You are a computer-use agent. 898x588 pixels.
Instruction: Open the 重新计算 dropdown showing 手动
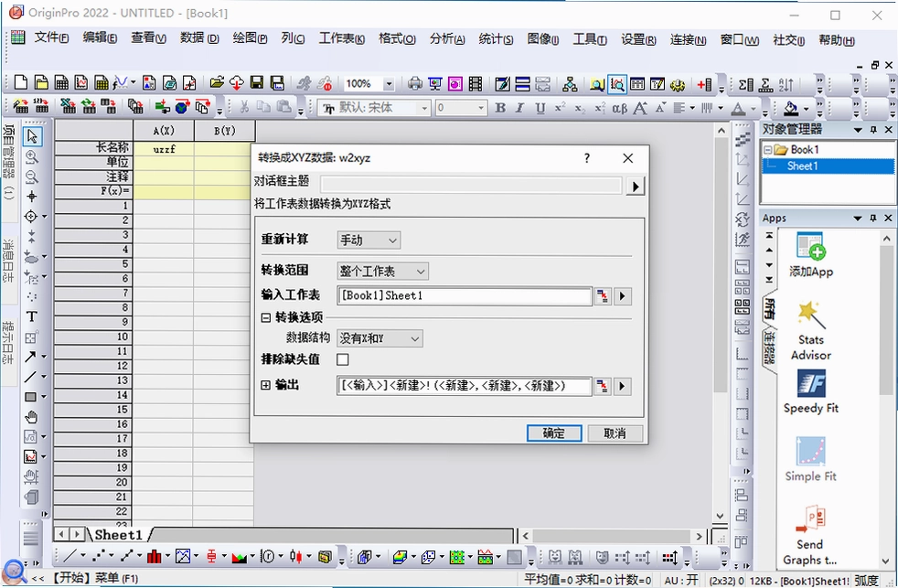tap(369, 240)
